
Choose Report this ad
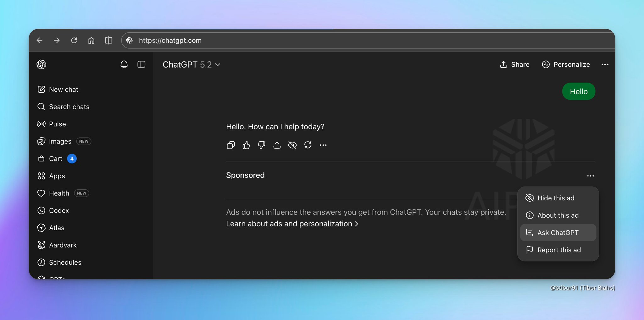[558, 250]
